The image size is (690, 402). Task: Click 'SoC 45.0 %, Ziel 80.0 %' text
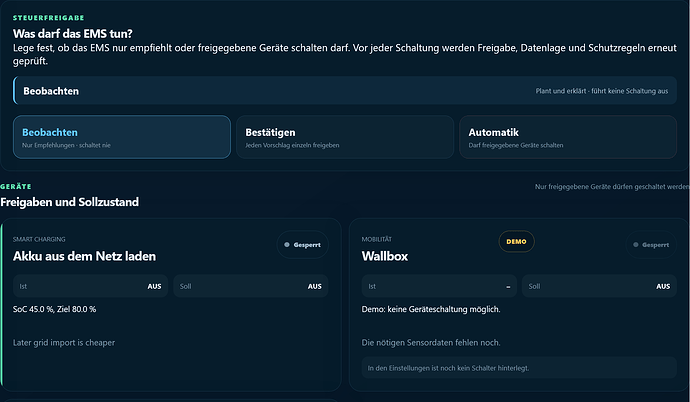point(55,309)
